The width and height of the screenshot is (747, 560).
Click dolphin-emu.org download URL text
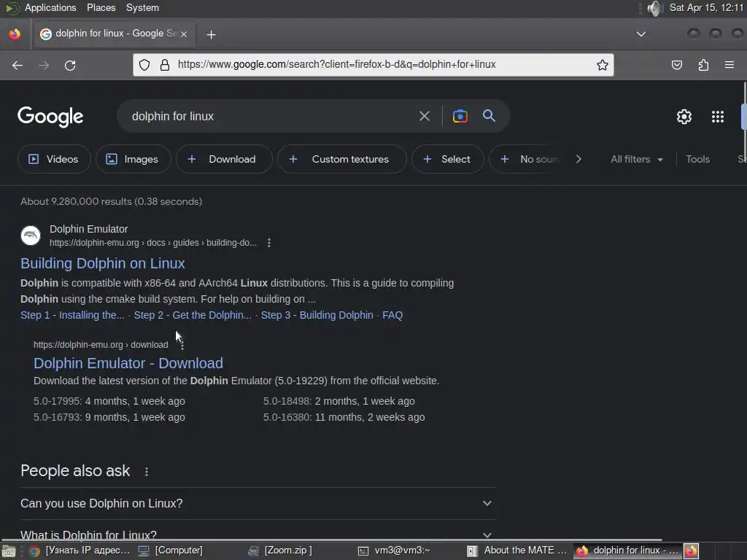coord(101,345)
